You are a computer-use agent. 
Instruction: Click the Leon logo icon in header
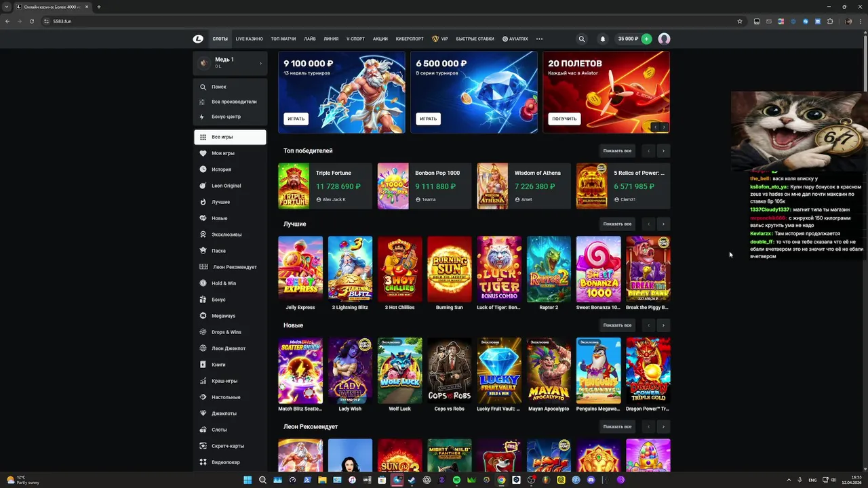click(198, 39)
